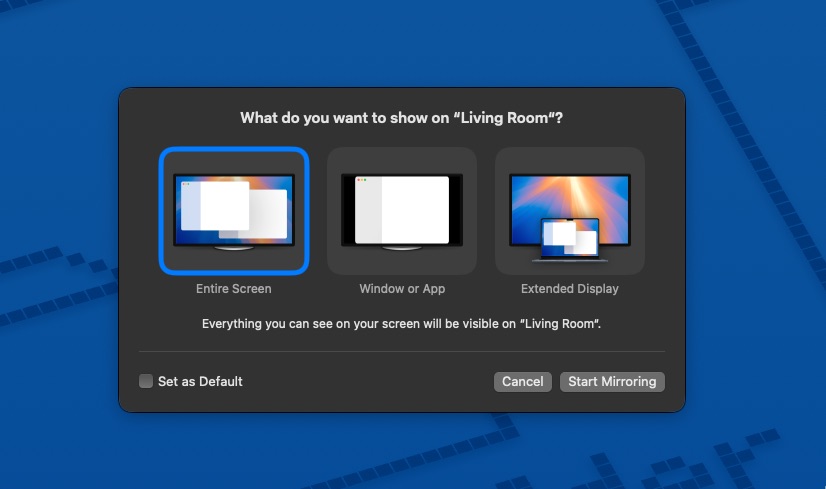Select the Entire Screen mirroring option
Screen dimensions: 826x489
[x=234, y=210]
